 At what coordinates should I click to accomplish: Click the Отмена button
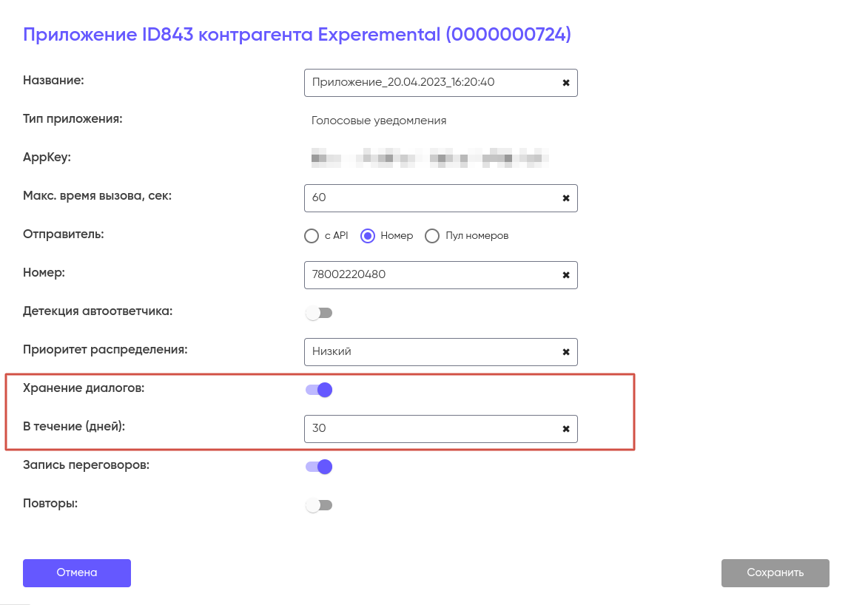tap(77, 573)
